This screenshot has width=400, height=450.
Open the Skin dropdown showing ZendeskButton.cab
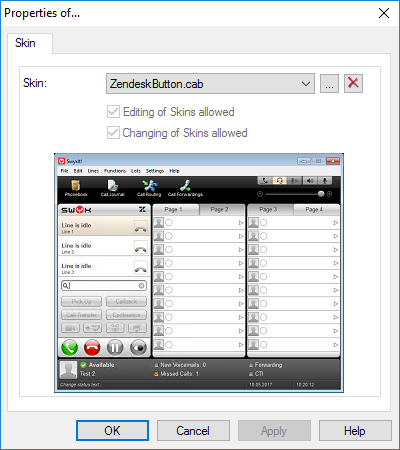point(210,84)
